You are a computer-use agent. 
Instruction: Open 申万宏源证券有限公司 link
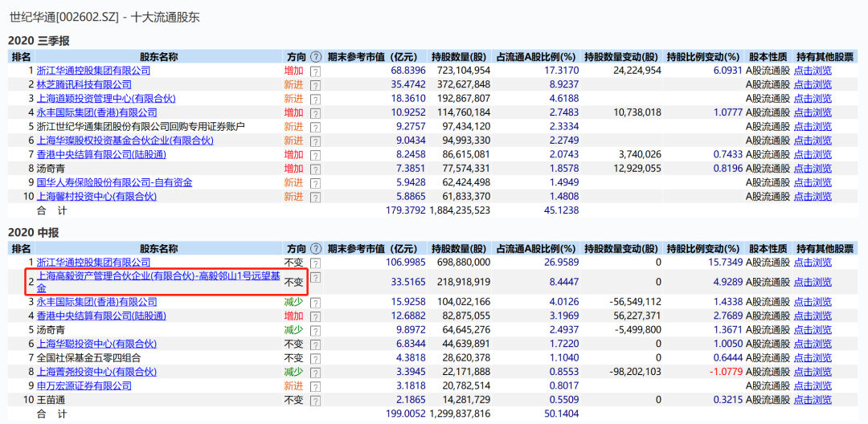point(84,385)
